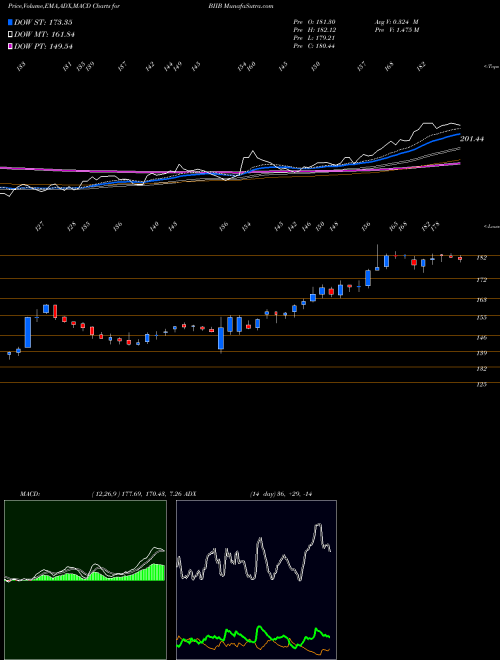Click the 172 price axis label
Viewport: 500px width, 660px height.
(x=481, y=280)
